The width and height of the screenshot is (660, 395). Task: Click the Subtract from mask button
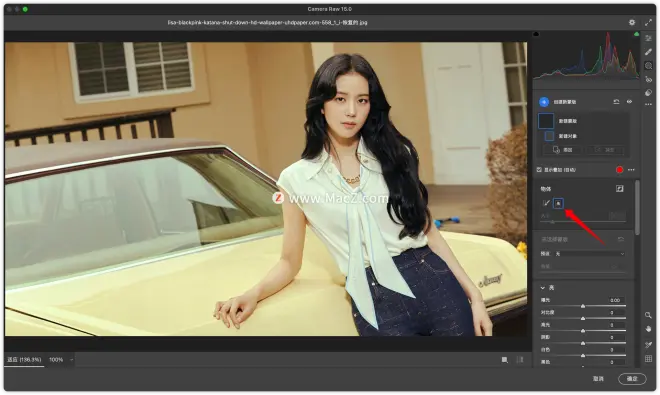pyautogui.click(x=604, y=150)
